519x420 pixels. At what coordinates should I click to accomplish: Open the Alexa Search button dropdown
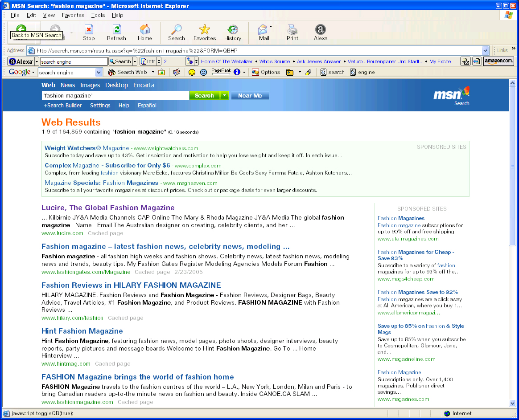point(135,61)
